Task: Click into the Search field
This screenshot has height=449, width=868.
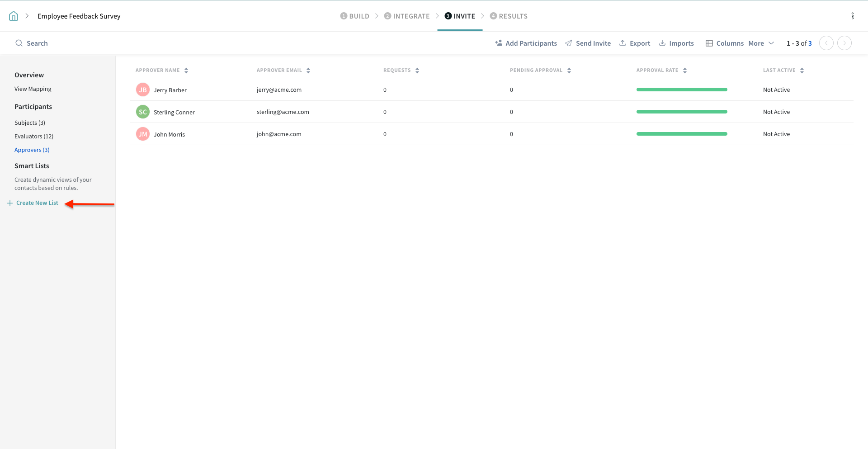Action: [37, 43]
